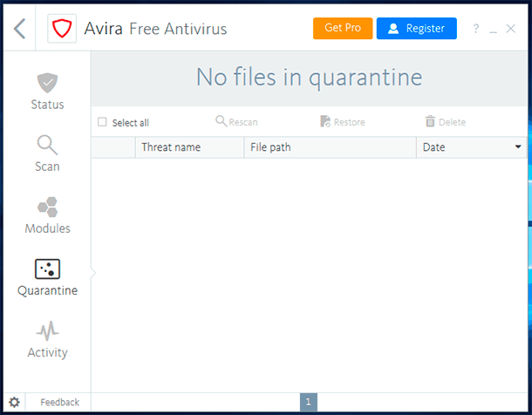Open the Scan section in sidebar
532x415 pixels.
(x=47, y=153)
